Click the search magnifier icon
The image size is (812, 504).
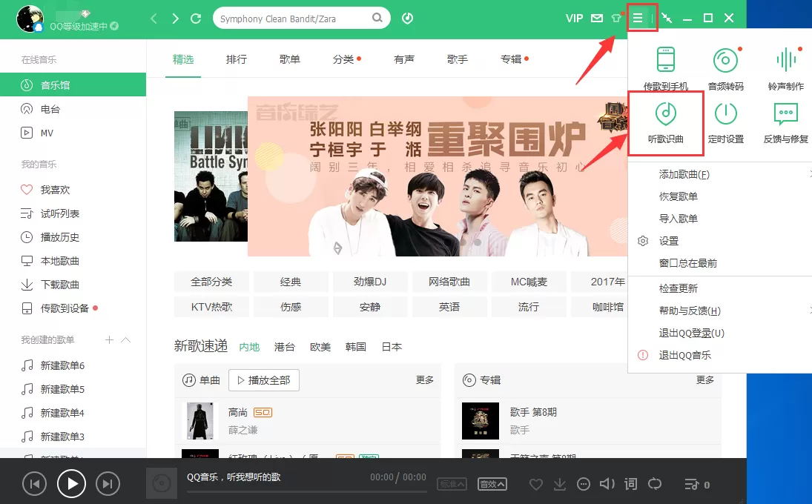[377, 18]
